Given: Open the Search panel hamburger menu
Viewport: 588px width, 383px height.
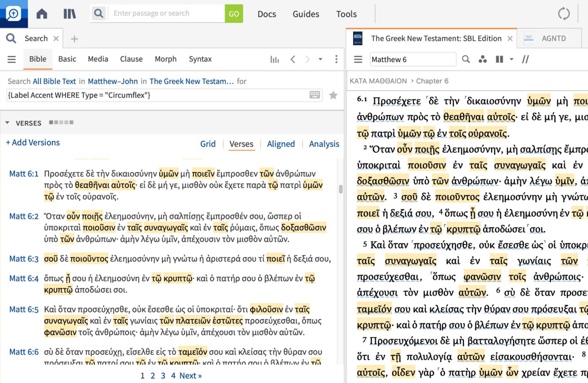Looking at the screenshot, I should 11,59.
